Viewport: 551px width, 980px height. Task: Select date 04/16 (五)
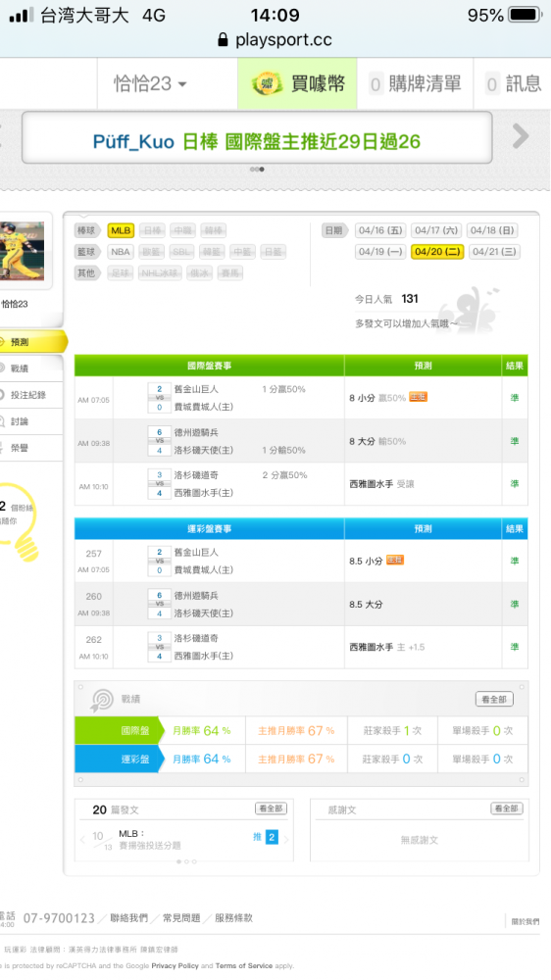tap(380, 230)
